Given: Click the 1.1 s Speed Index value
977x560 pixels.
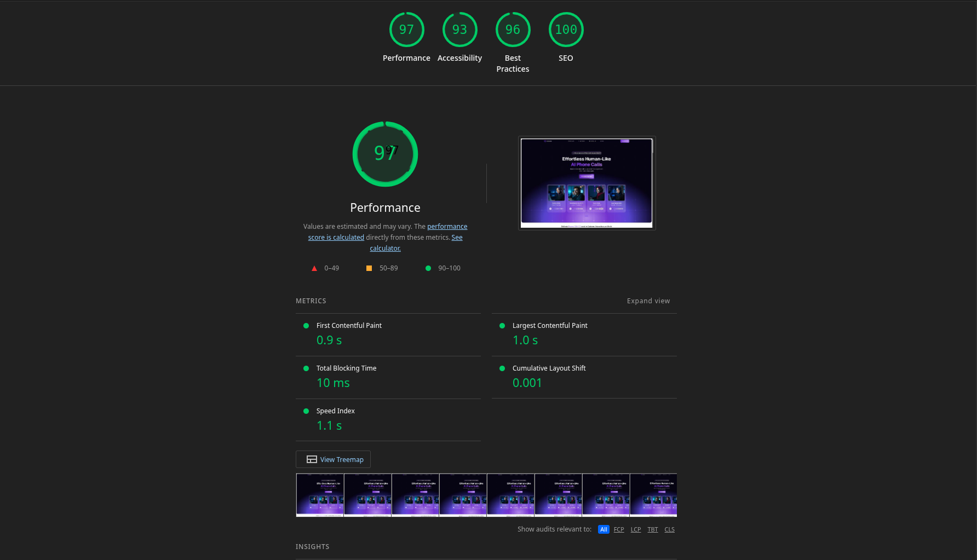Looking at the screenshot, I should point(329,426).
